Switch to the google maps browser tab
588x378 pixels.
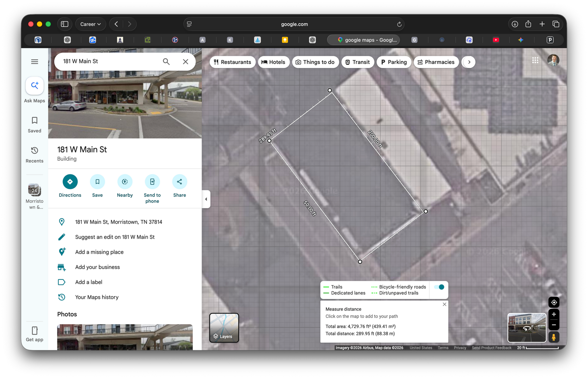tap(364, 40)
